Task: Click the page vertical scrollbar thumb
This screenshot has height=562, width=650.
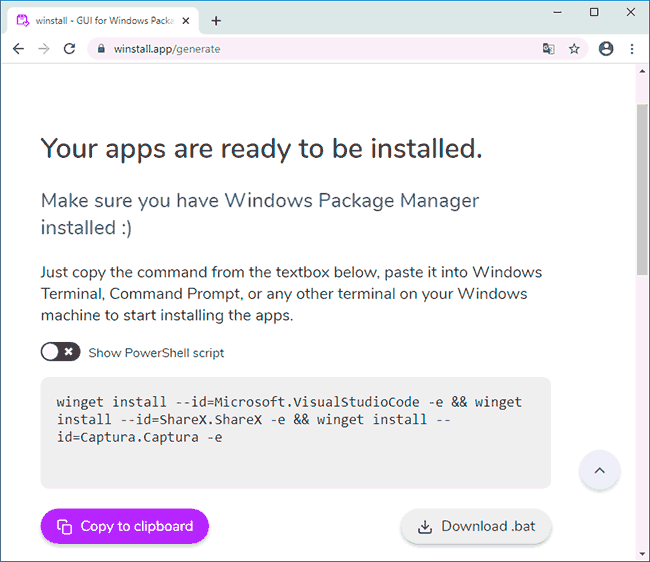Action: (x=642, y=189)
